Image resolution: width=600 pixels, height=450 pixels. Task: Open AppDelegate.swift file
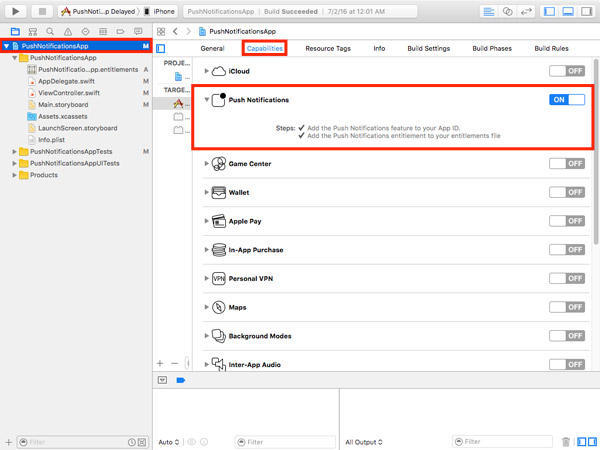[x=66, y=81]
